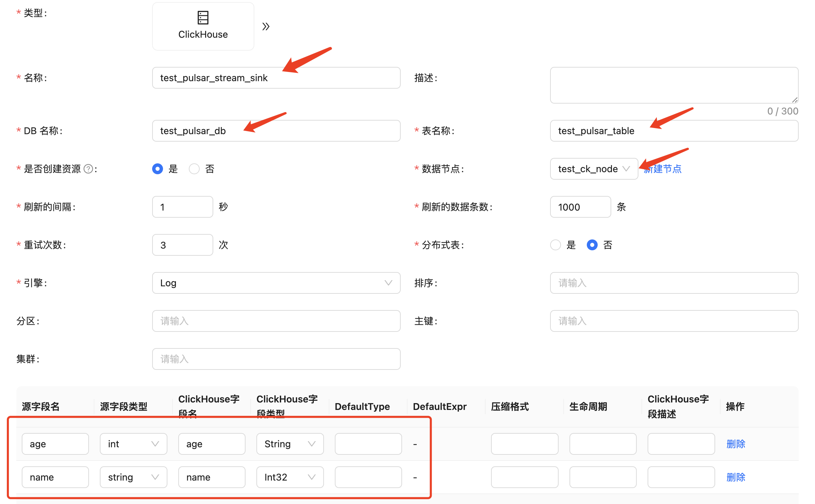Edit ClickHouse field name in age row

coord(212,444)
